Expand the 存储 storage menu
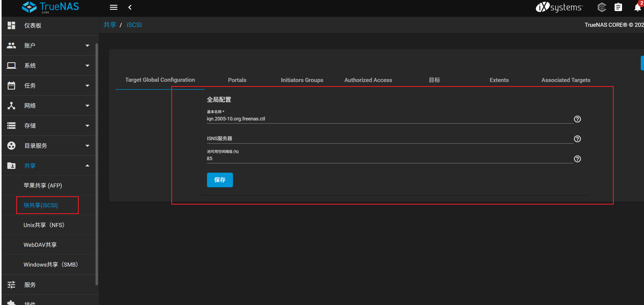Image resolution: width=644 pixels, height=305 pixels. (87, 126)
